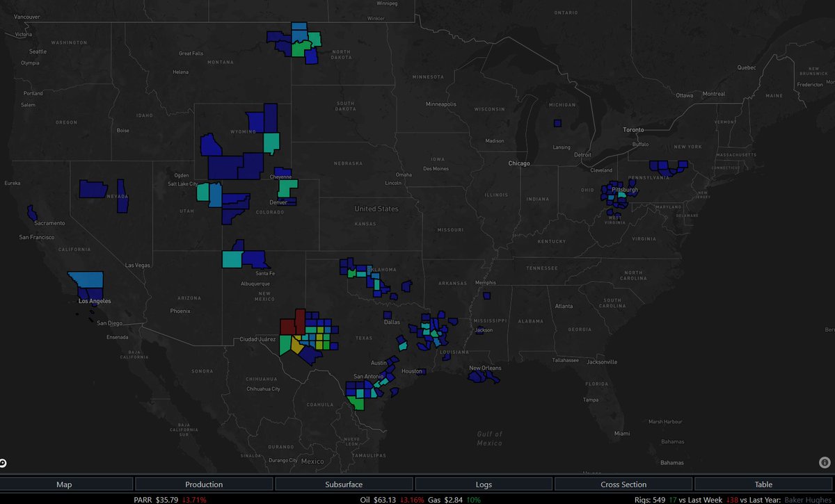Select the blue Michigan county near Lansing

557,123
